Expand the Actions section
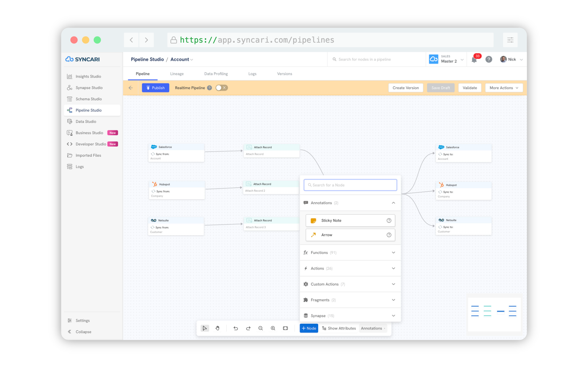The width and height of the screenshot is (588, 368). click(x=350, y=268)
